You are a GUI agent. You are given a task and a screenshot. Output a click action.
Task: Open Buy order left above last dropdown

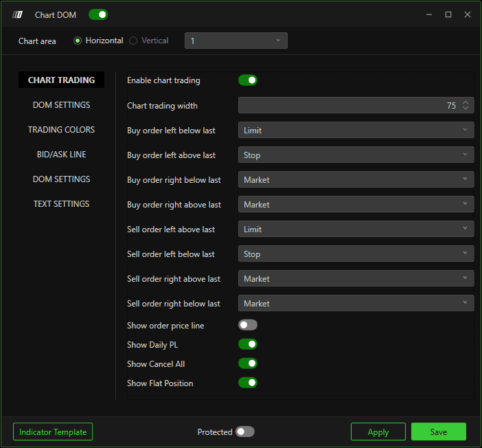(356, 155)
